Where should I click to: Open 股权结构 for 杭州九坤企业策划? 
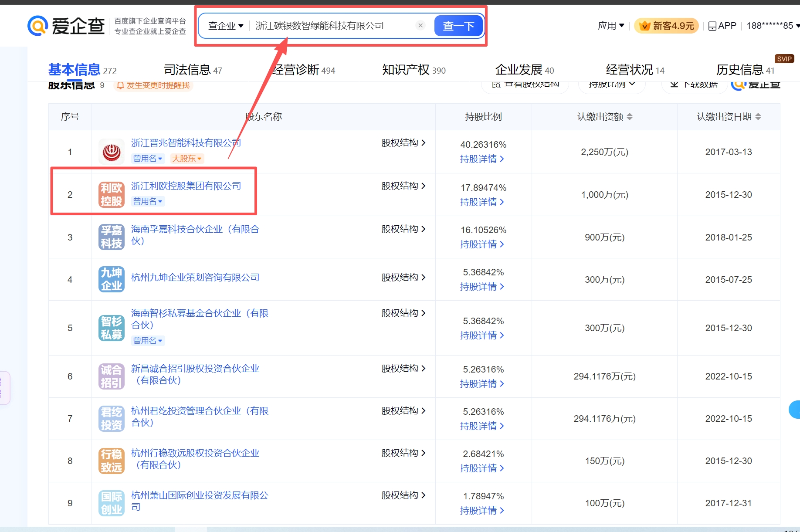coord(403,278)
